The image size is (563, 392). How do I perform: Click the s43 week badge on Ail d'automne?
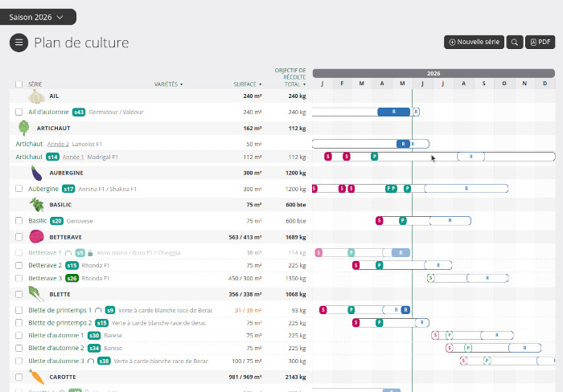click(x=79, y=112)
